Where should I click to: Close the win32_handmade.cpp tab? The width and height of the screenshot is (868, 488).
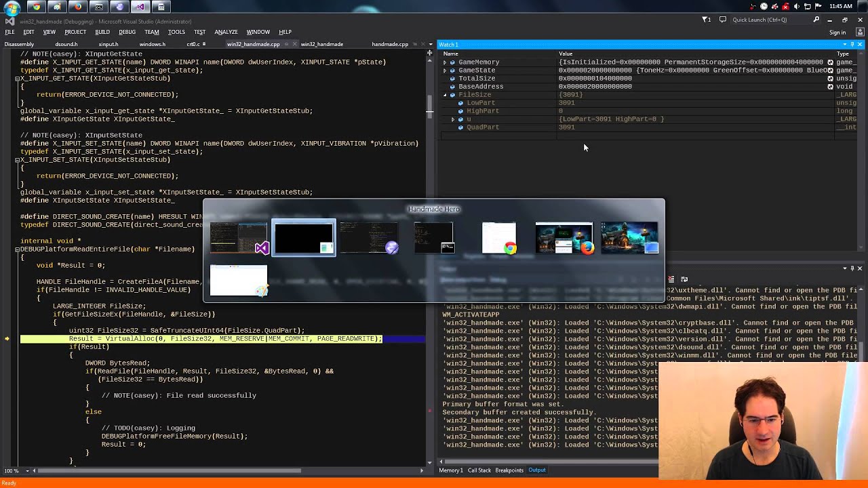pyautogui.click(x=294, y=44)
